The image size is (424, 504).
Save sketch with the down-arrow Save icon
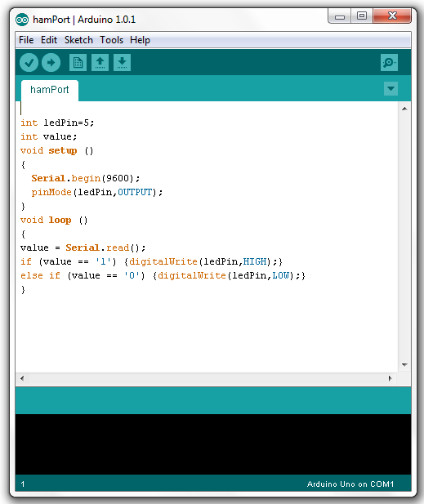(x=122, y=62)
